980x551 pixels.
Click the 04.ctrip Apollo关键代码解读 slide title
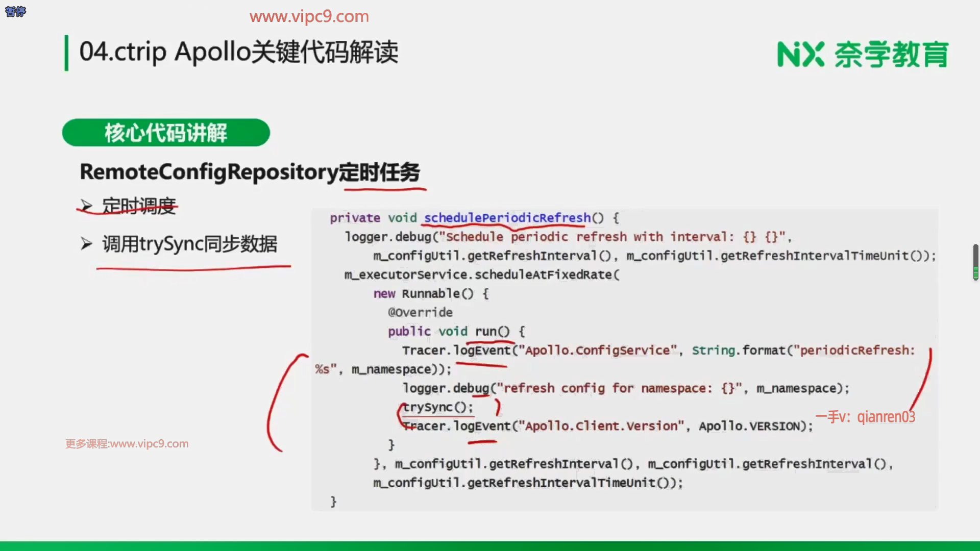(x=238, y=52)
